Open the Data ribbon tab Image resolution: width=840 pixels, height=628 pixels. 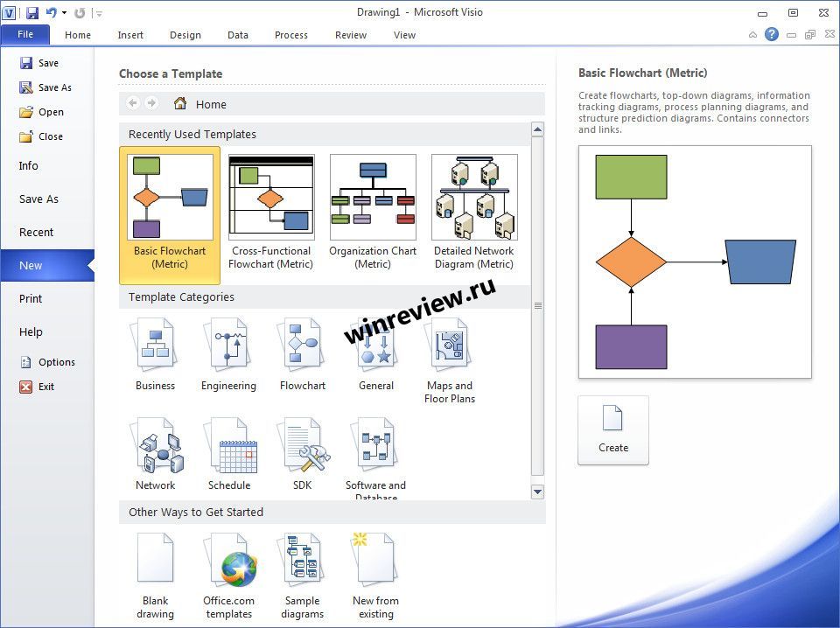[x=238, y=35]
